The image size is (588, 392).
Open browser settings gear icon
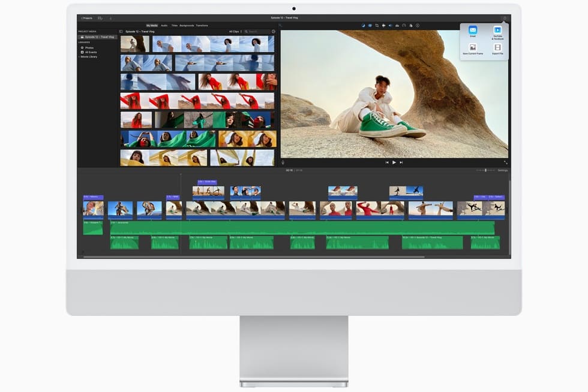[274, 32]
